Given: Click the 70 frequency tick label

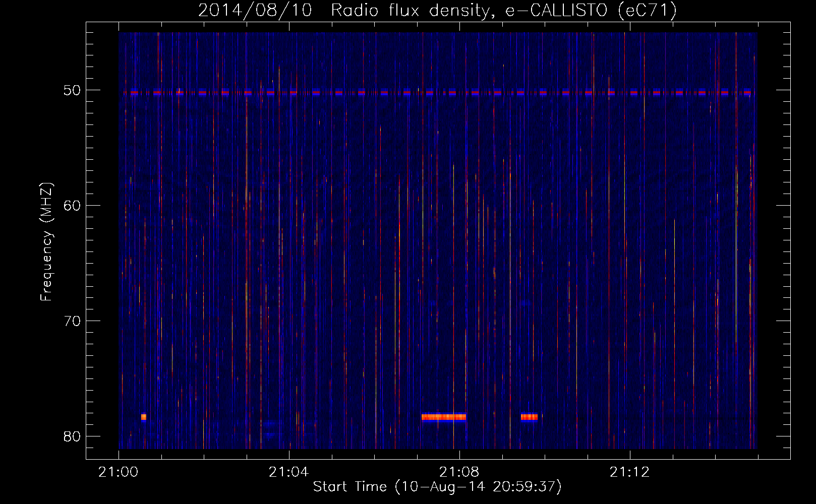Looking at the screenshot, I should [x=72, y=321].
